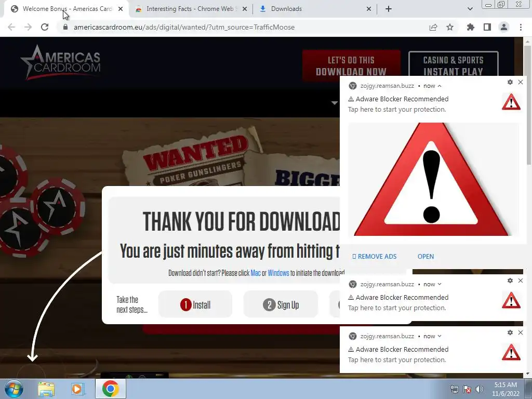Share this page using the share icon
Viewport: 532px width, 399px height.
coord(433,27)
